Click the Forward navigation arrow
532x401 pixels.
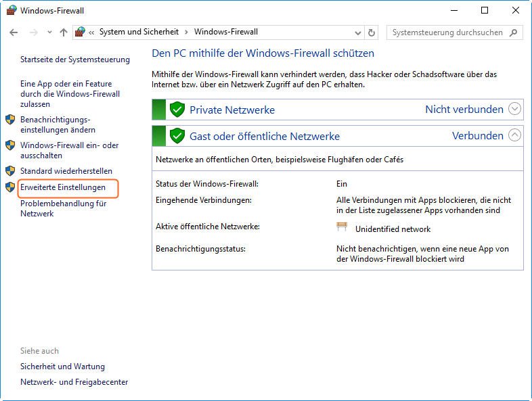coord(33,32)
